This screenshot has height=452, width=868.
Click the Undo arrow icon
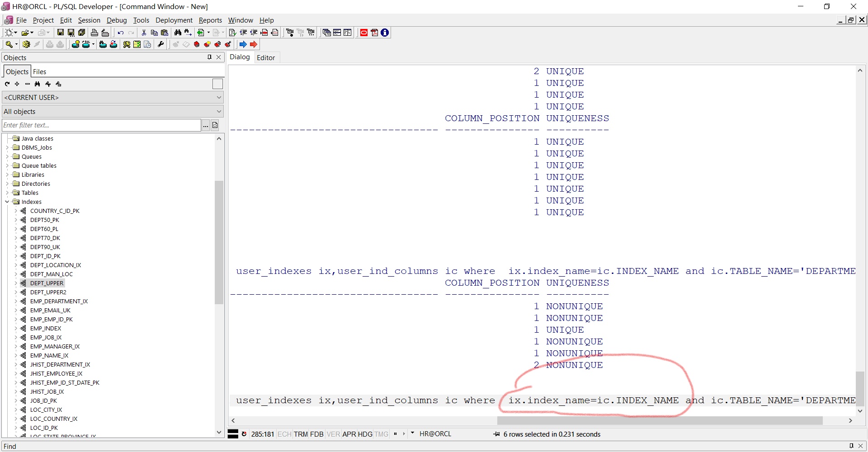[120, 33]
